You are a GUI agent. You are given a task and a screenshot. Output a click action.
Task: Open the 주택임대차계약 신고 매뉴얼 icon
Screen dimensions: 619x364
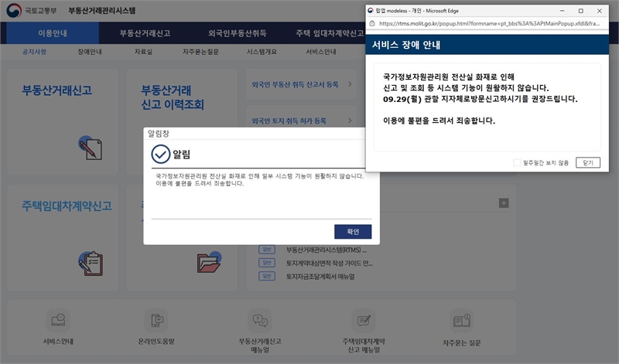point(361,319)
